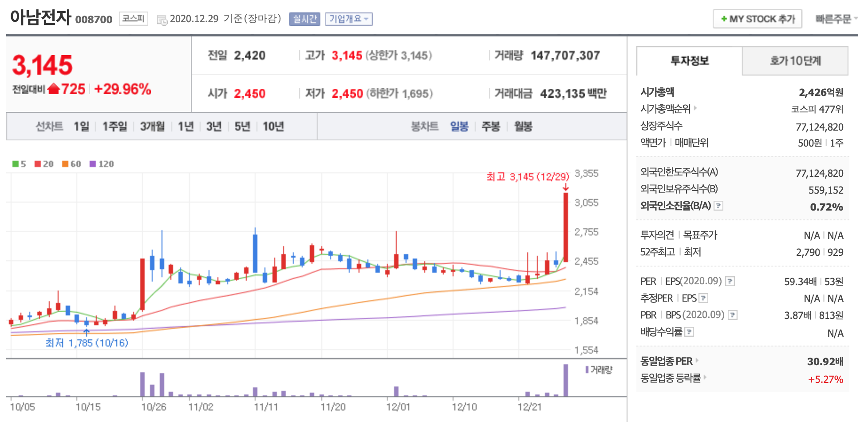This screenshot has height=422, width=868.
Task: Switch to the 호가10단계 tab
Action: pos(795,61)
